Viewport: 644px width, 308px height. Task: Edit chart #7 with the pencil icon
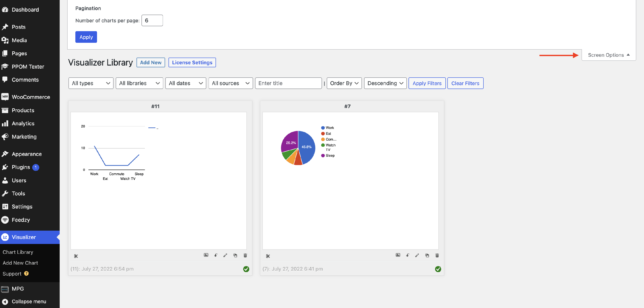tap(417, 255)
